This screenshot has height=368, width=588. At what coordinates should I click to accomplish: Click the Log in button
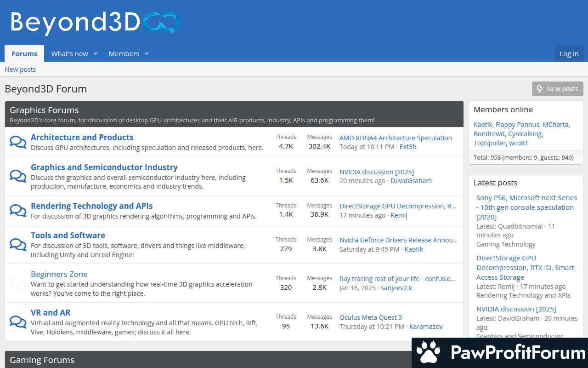pyautogui.click(x=569, y=54)
